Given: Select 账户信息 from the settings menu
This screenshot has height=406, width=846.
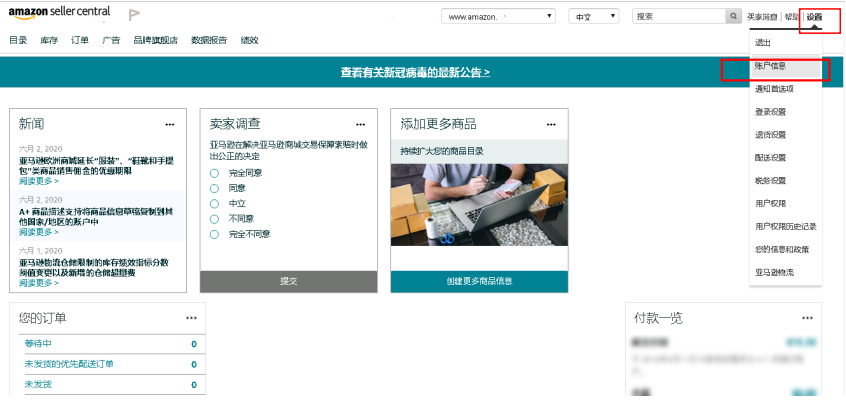Looking at the screenshot, I should point(771,66).
